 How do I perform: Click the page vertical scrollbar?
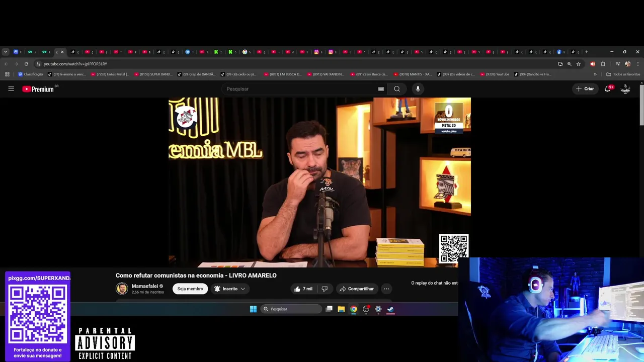641,106
